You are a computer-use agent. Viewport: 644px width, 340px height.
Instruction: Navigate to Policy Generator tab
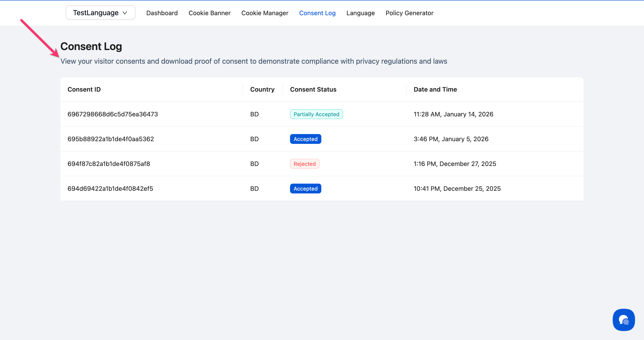click(x=409, y=13)
